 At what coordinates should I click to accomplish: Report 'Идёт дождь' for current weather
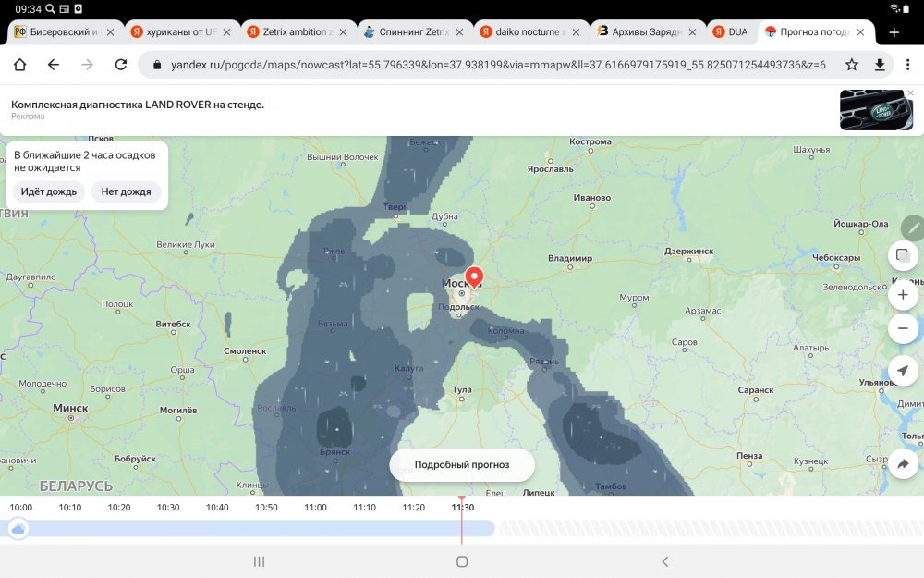49,191
